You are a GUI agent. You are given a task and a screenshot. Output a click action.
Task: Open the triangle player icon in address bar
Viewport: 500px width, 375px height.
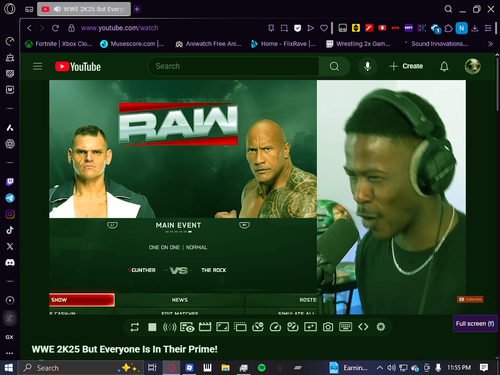310,28
